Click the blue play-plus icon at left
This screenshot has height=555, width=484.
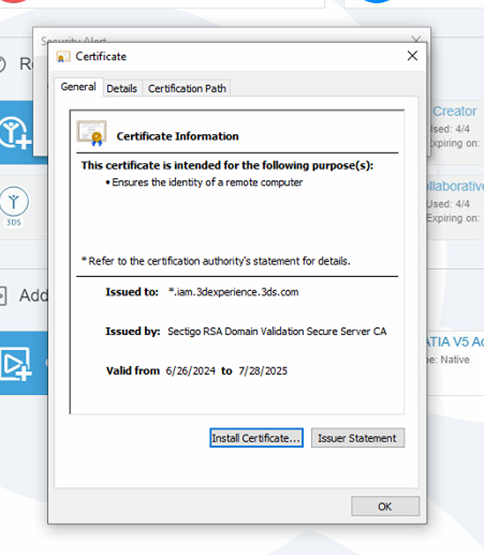tap(16, 364)
